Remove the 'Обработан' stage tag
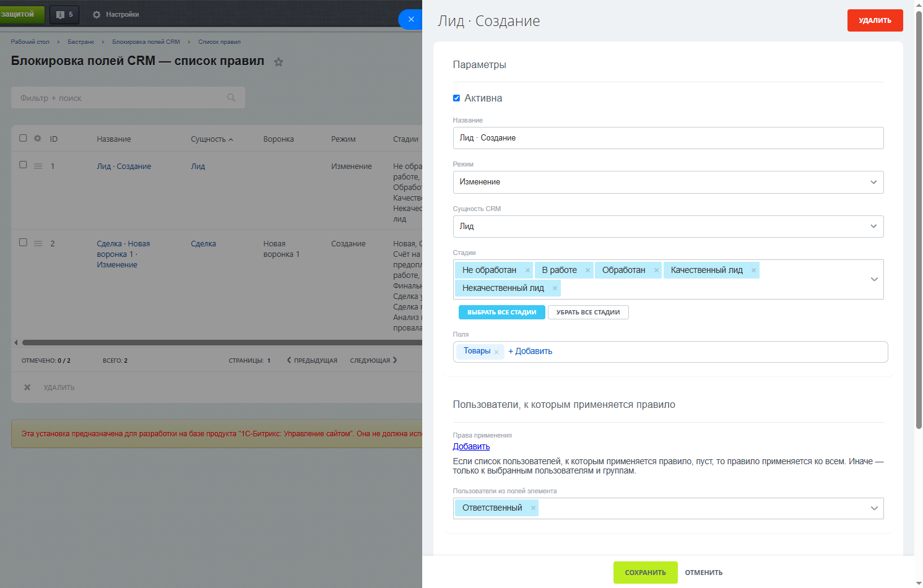 click(x=656, y=270)
